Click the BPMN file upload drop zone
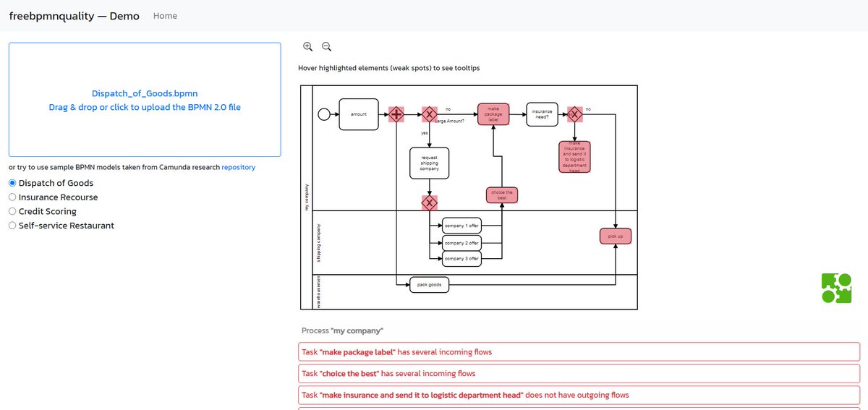The width and height of the screenshot is (868, 410). (145, 100)
